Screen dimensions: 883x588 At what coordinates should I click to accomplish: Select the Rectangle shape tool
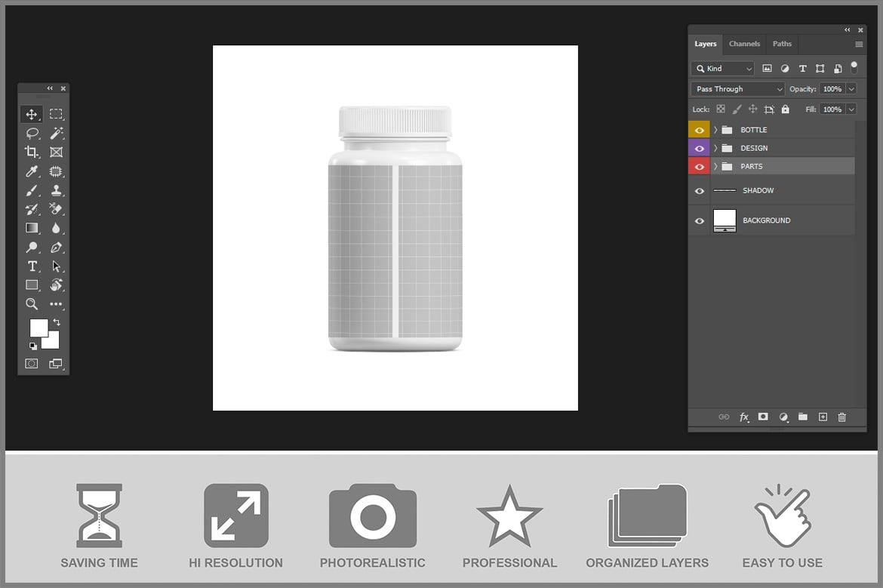click(32, 285)
